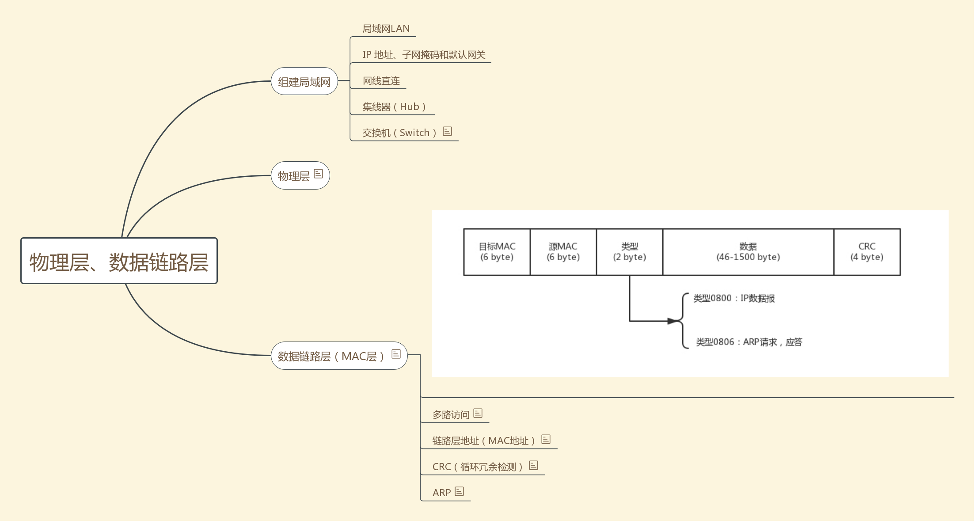The height and width of the screenshot is (524, 980).
Task: Click the CRC (4 byte) frame cell
Action: [867, 252]
